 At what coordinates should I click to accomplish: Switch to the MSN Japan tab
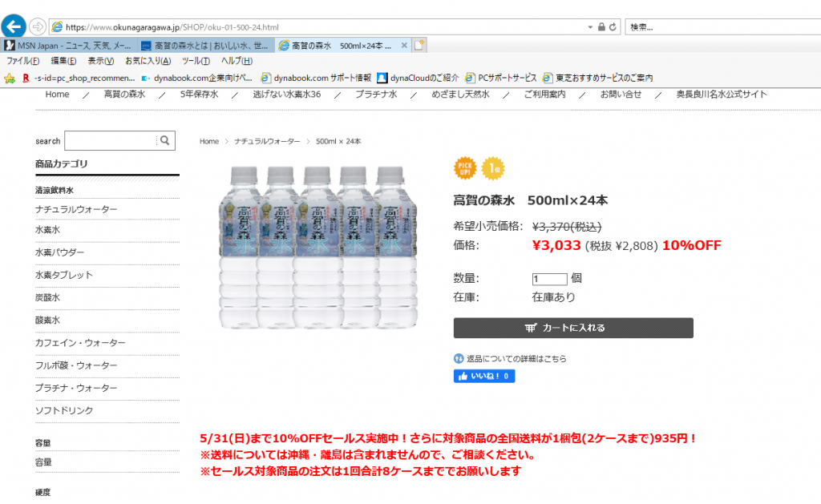pos(69,46)
